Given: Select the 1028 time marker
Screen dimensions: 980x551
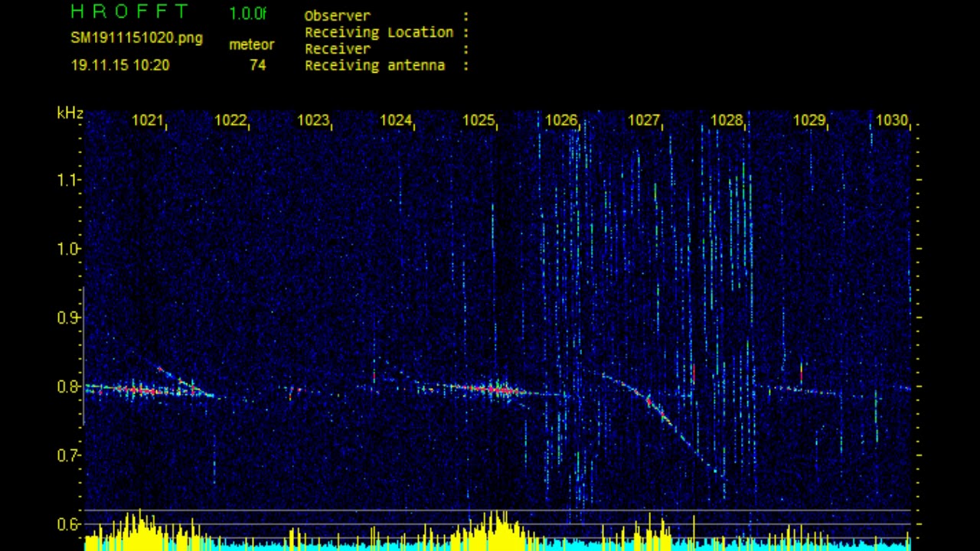Looking at the screenshot, I should tap(727, 120).
